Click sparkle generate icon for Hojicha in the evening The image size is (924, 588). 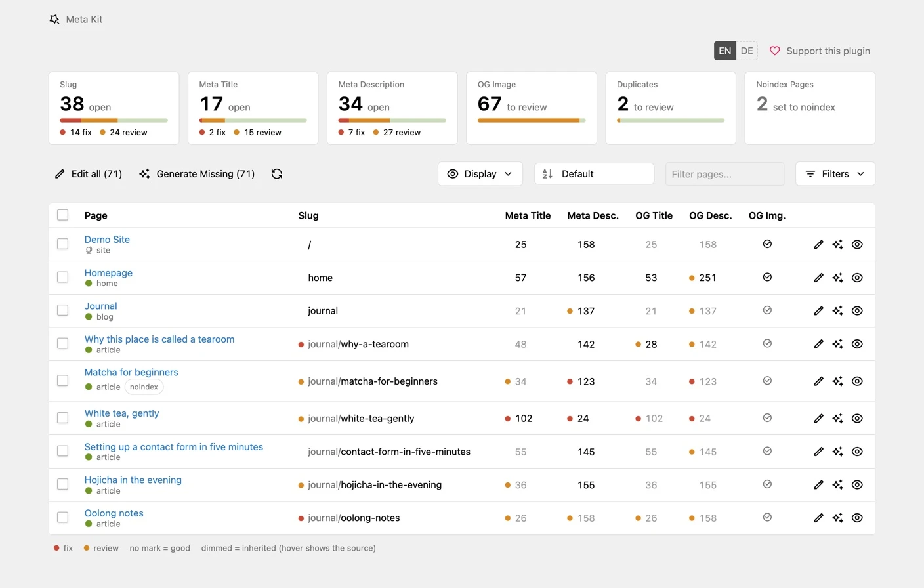(x=837, y=485)
